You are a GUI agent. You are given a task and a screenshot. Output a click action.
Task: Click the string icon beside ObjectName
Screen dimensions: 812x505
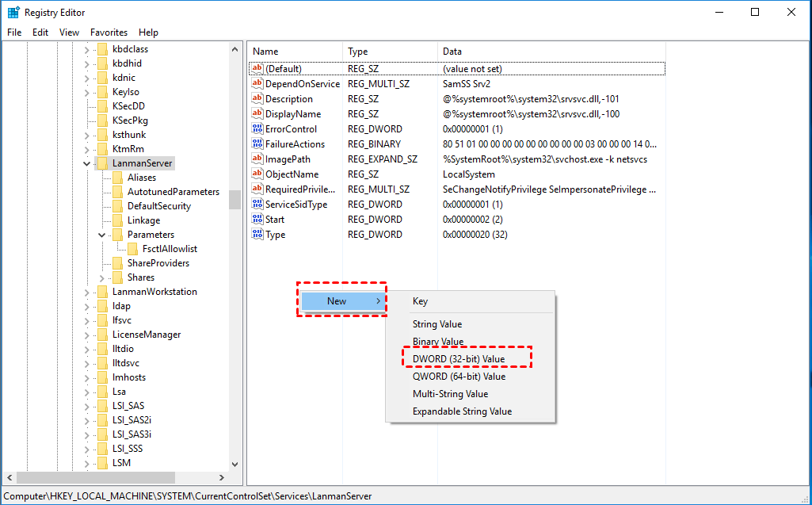257,173
